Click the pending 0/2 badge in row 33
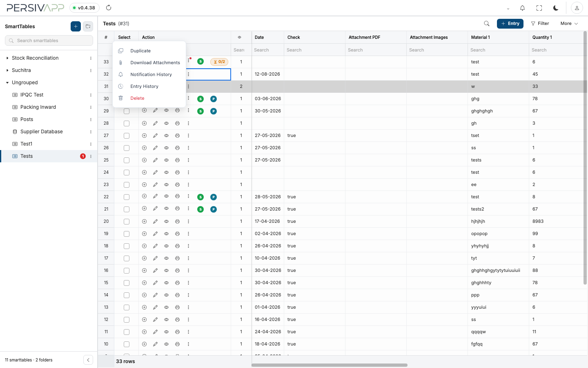The image size is (588, 368). (x=219, y=62)
